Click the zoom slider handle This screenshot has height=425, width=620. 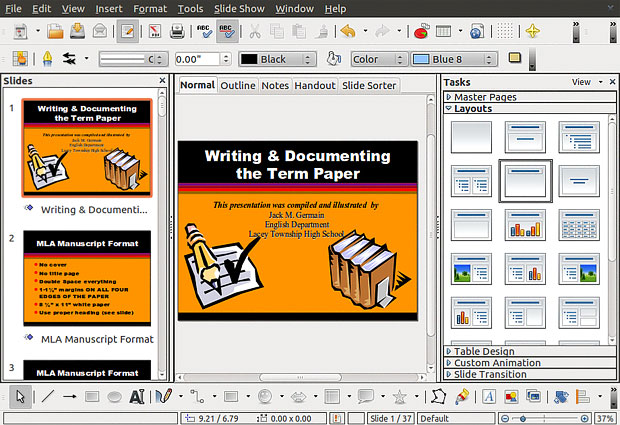(x=523, y=418)
